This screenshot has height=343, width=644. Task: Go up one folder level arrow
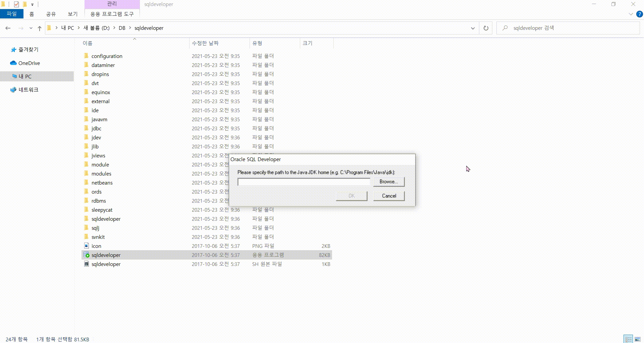40,28
